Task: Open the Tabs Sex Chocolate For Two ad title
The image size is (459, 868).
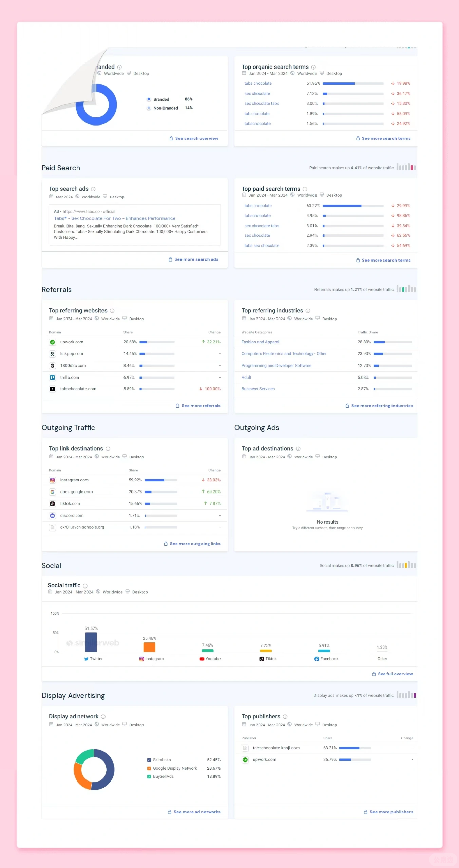Action: [x=115, y=218]
